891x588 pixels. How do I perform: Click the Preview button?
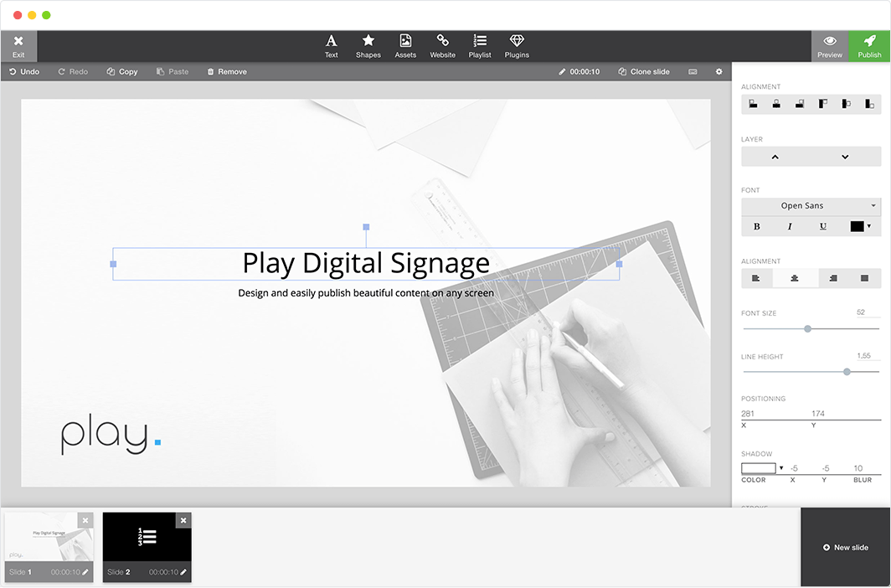(830, 46)
